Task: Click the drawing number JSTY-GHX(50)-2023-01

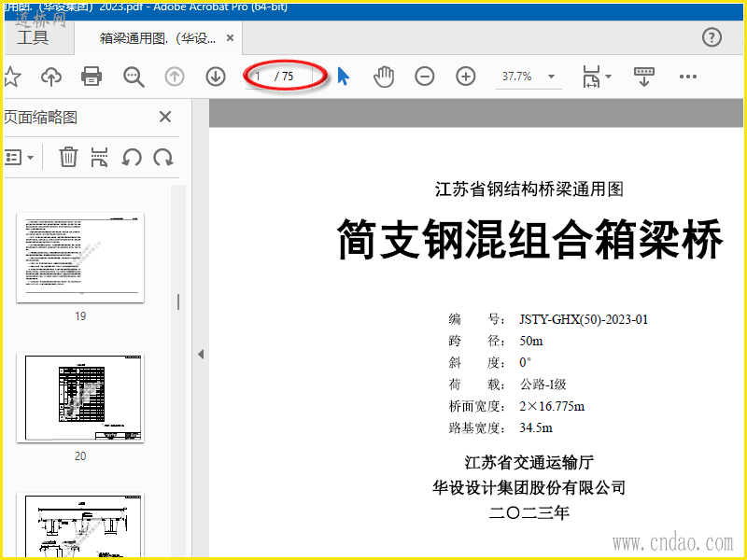Action: click(584, 319)
